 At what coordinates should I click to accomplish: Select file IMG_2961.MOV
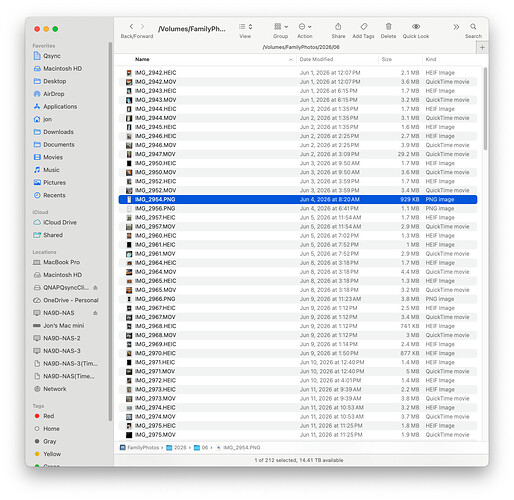[x=298, y=254]
